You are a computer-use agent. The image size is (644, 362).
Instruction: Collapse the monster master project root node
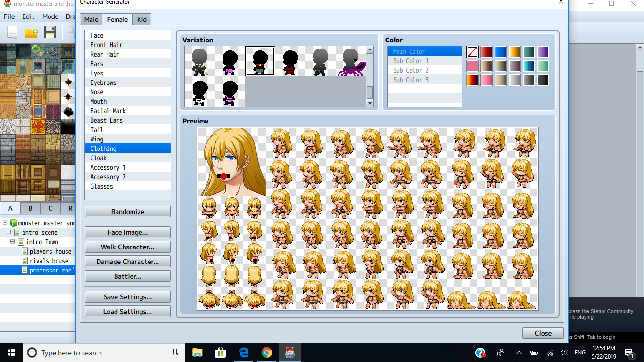pos(5,223)
